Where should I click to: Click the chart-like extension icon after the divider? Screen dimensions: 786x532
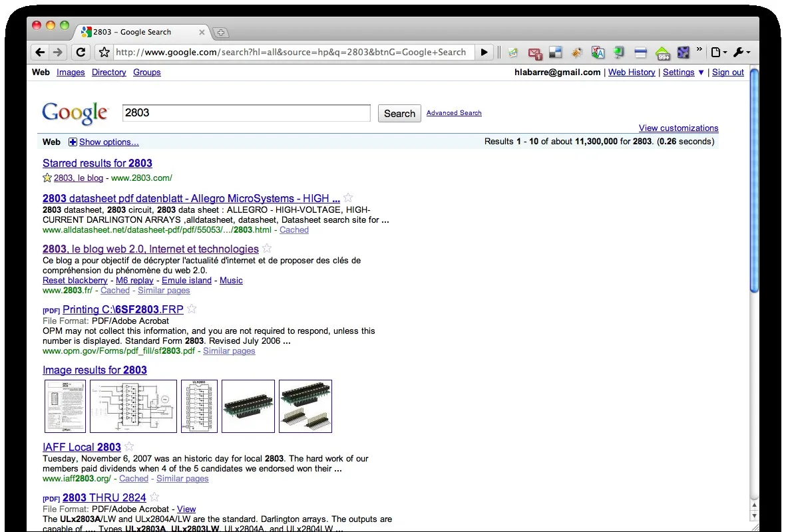click(513, 52)
